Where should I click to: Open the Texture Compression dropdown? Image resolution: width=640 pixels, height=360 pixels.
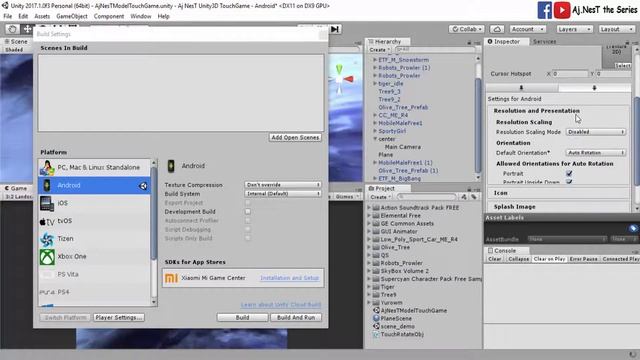pos(283,185)
